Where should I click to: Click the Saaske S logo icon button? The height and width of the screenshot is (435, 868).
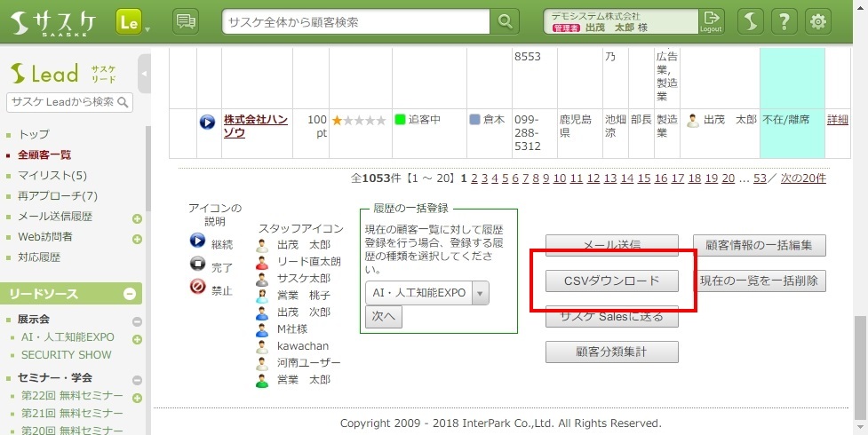pyautogui.click(x=752, y=21)
